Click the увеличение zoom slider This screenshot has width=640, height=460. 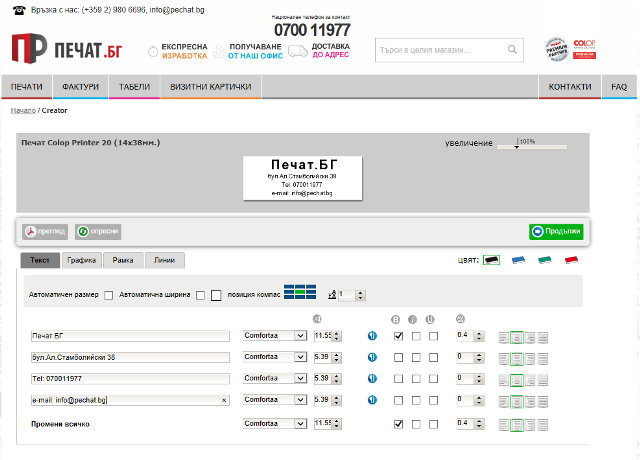tap(531, 146)
